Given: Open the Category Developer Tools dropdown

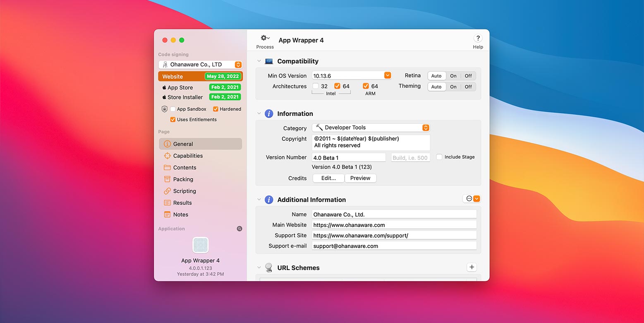Looking at the screenshot, I should tap(371, 128).
